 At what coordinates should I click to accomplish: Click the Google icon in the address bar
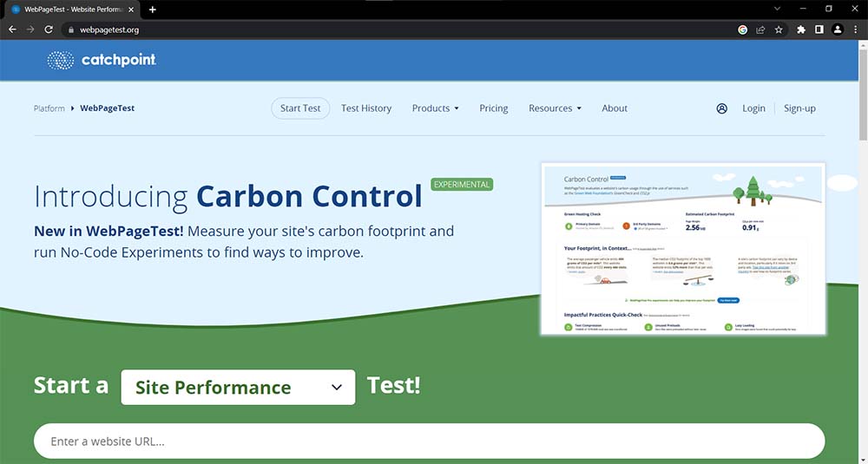coord(743,29)
